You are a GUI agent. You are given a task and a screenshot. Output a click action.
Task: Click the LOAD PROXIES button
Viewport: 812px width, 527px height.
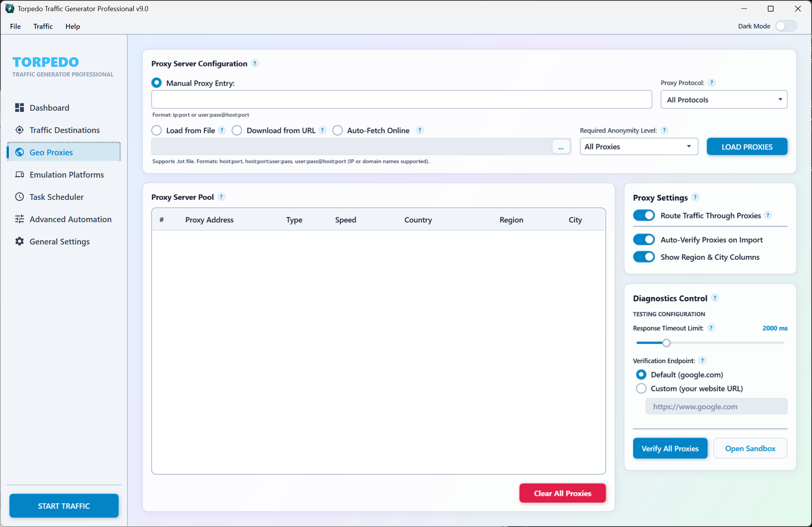(747, 146)
